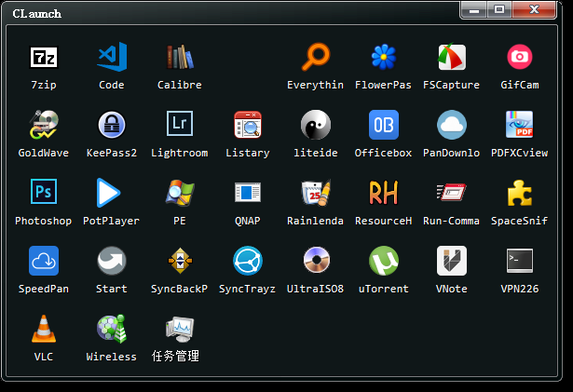The height and width of the screenshot is (392, 573).
Task: Launch the GifCam camera icon
Action: point(520,57)
